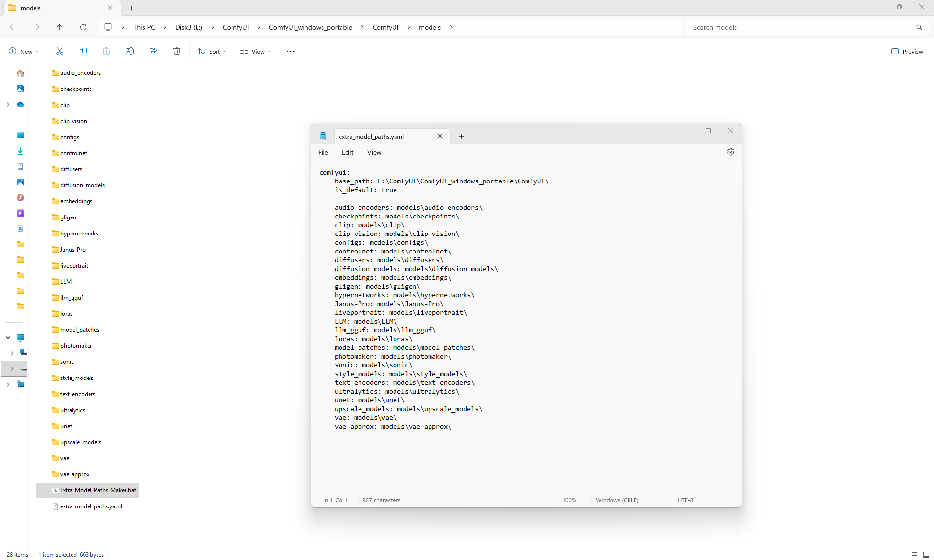Click the Share icon
Image resolution: width=934 pixels, height=560 pixels.
pos(153,51)
